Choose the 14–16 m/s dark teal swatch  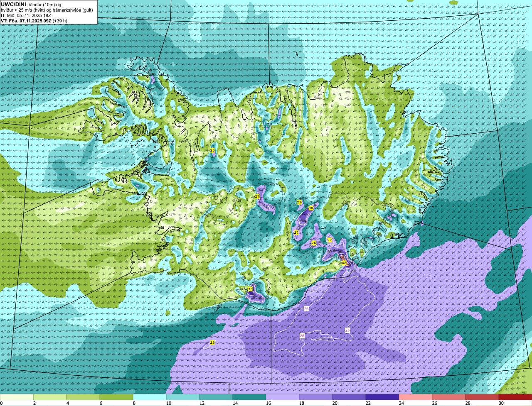pos(249,397)
